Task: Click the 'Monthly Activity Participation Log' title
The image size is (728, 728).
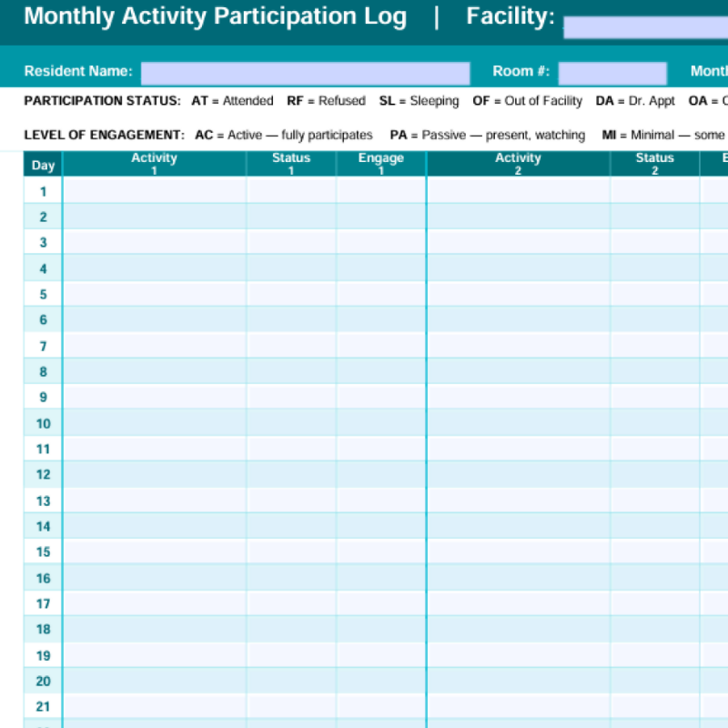Action: point(216,16)
